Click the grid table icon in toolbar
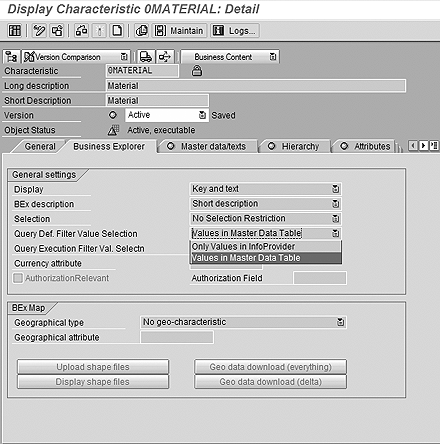The height and width of the screenshot is (444, 440). [x=15, y=31]
